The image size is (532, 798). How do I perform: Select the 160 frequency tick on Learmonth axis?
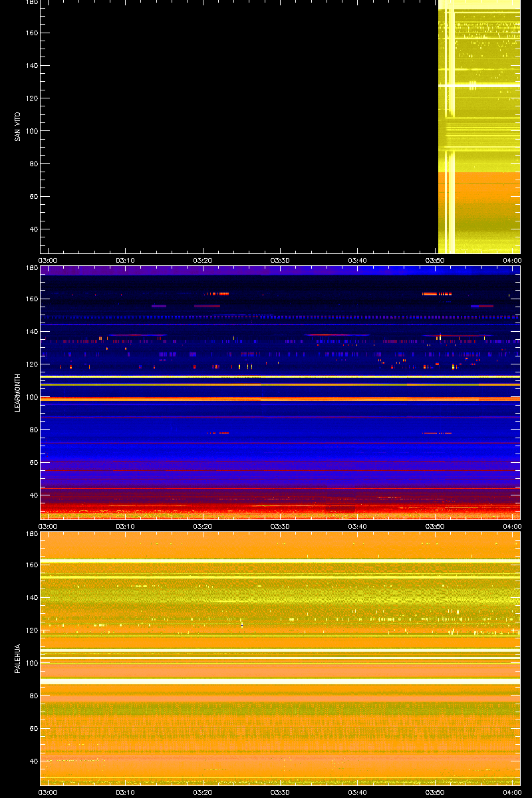click(x=31, y=299)
